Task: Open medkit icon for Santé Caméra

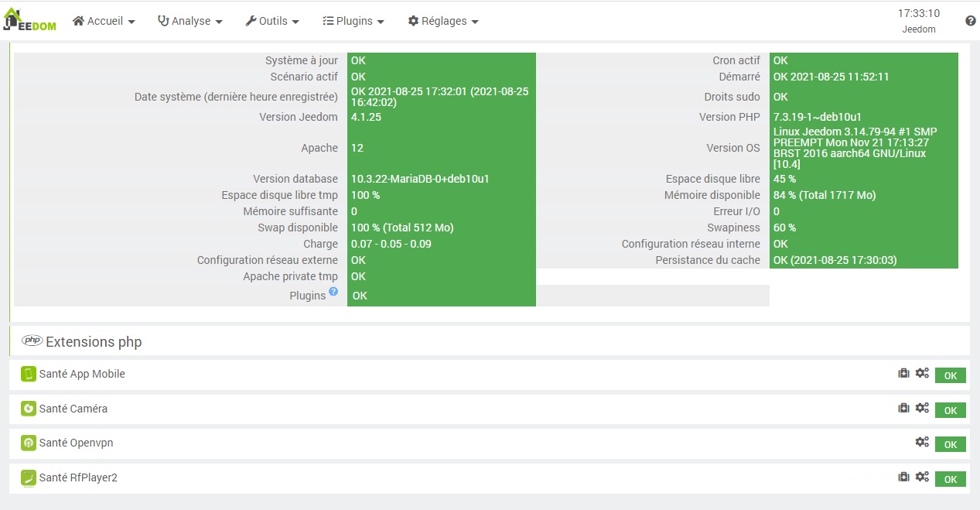Action: (903, 408)
